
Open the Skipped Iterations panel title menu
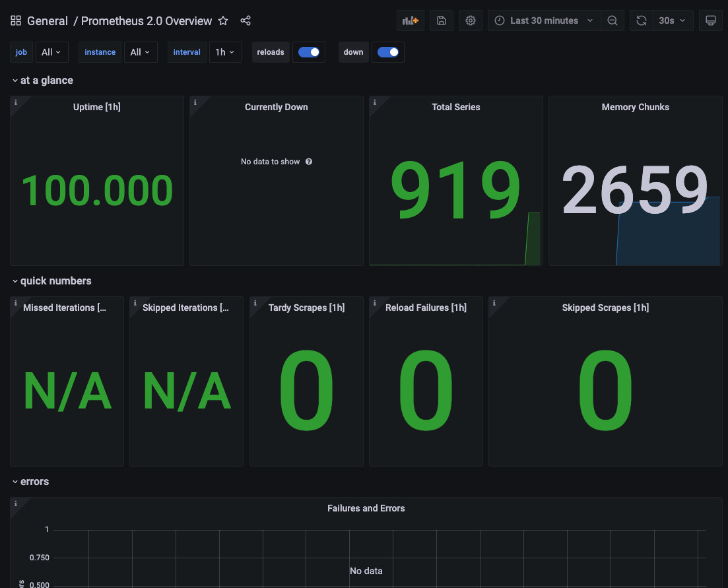tap(185, 308)
